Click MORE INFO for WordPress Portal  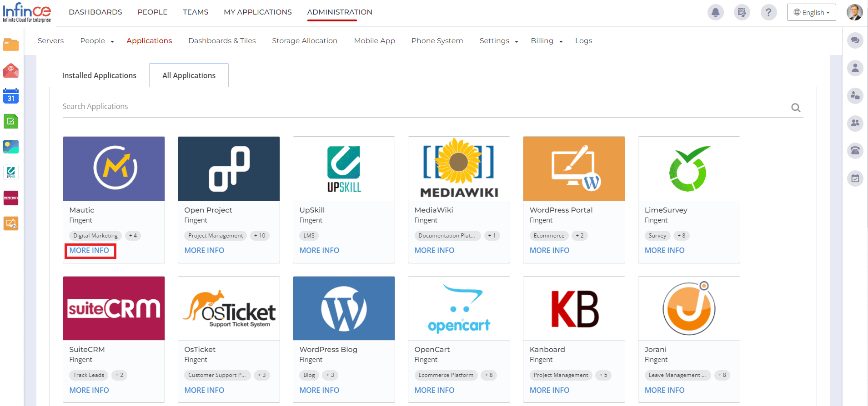tap(549, 250)
